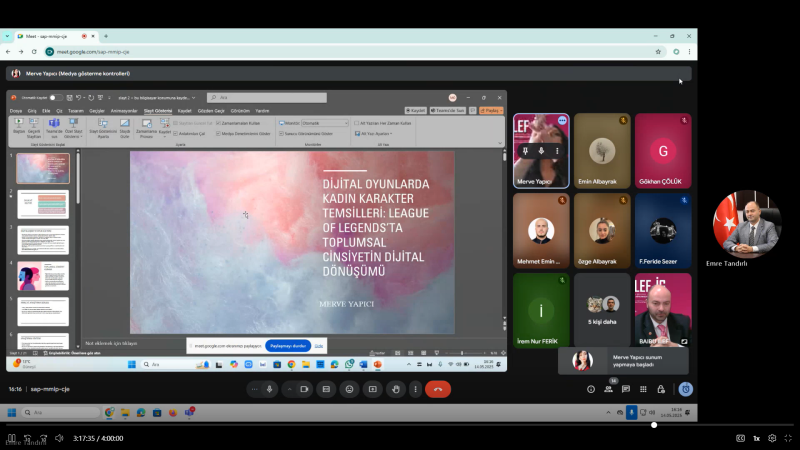Toggle captions button in Meet toolbar
Viewport: 800px width, 450px height.
pos(325,389)
